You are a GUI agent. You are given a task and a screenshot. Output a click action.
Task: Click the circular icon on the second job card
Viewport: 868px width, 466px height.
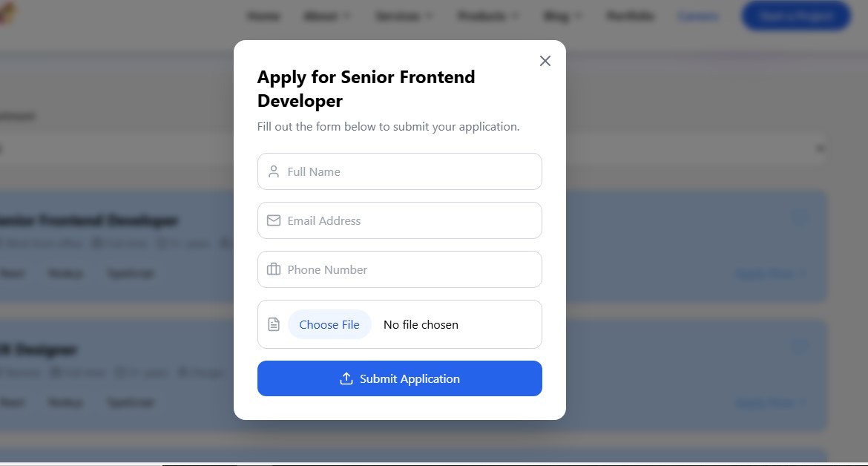(800, 347)
